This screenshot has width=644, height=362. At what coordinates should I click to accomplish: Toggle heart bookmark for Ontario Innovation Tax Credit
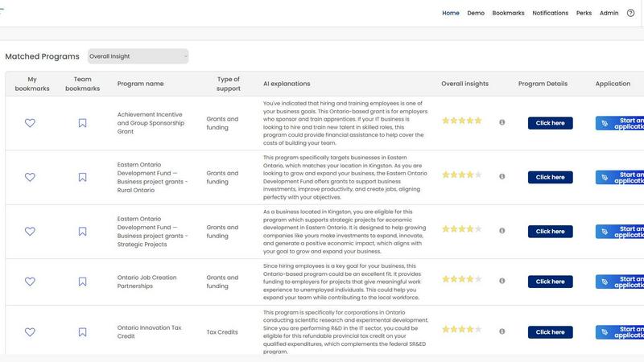point(30,331)
